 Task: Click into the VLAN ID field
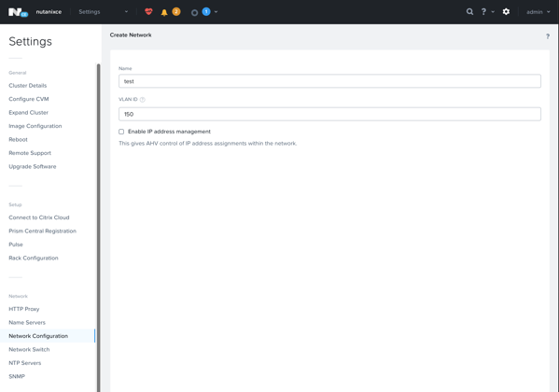pos(329,114)
